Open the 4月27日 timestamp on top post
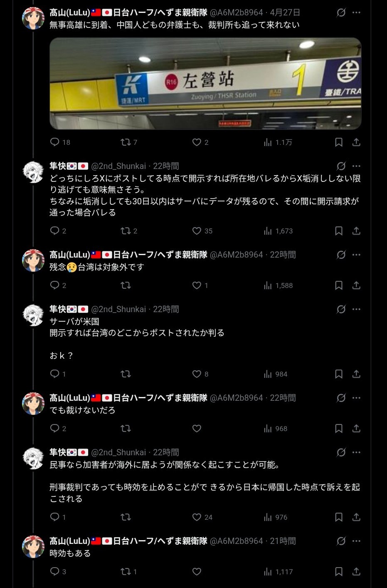 (x=285, y=12)
